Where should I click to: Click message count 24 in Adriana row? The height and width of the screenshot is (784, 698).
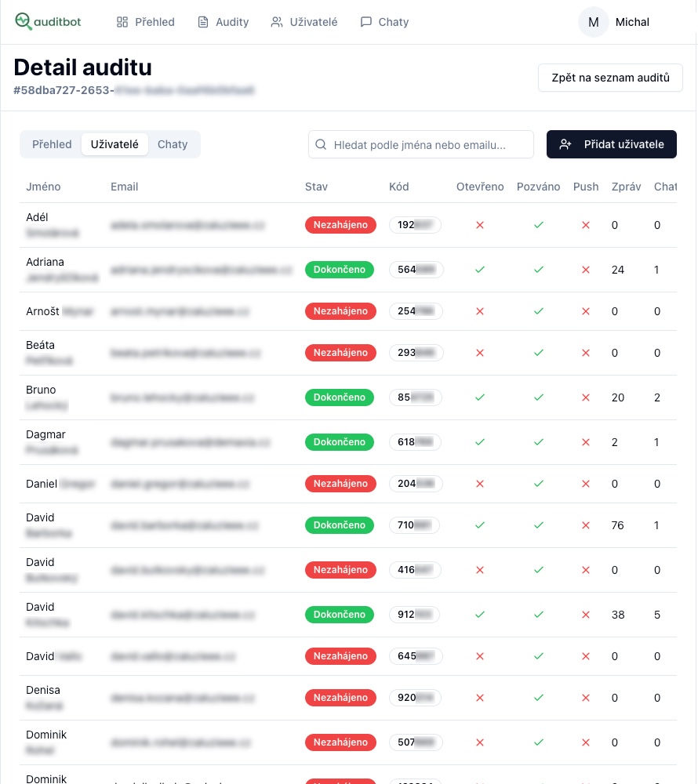[x=618, y=270]
